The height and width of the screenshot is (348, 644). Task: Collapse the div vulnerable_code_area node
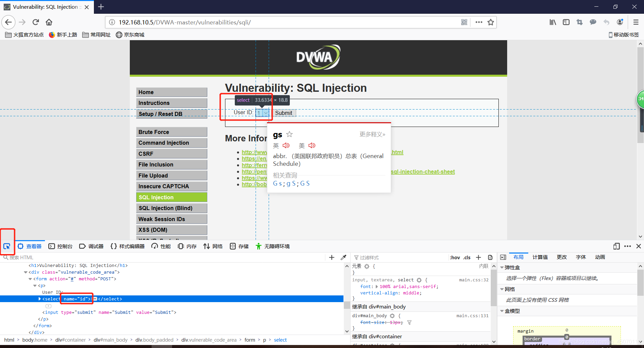[x=26, y=272]
